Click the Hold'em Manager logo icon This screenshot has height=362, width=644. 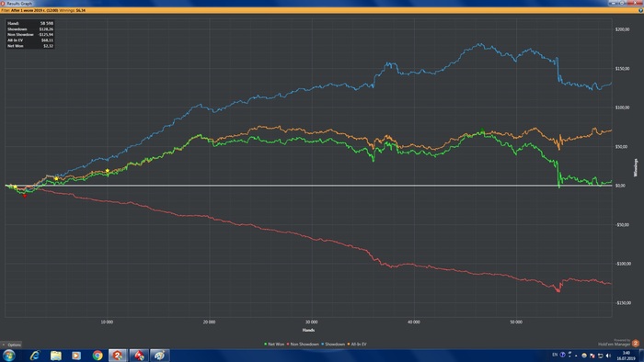[636, 343]
